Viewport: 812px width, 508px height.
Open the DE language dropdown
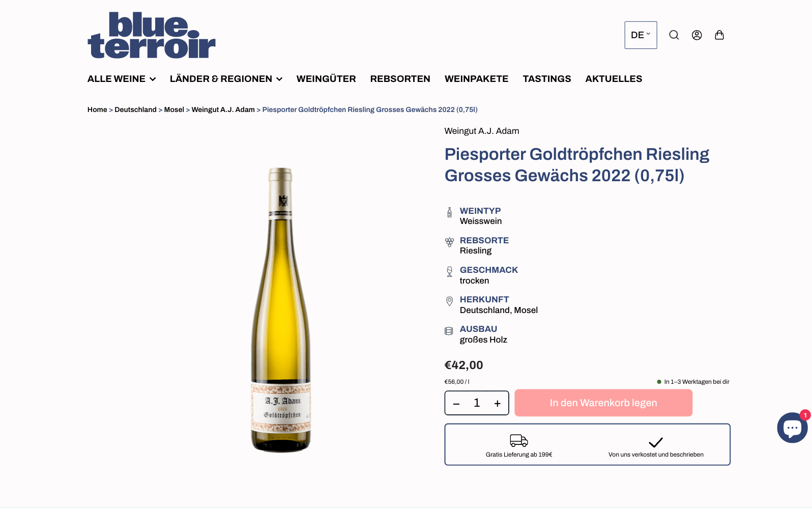pos(641,35)
